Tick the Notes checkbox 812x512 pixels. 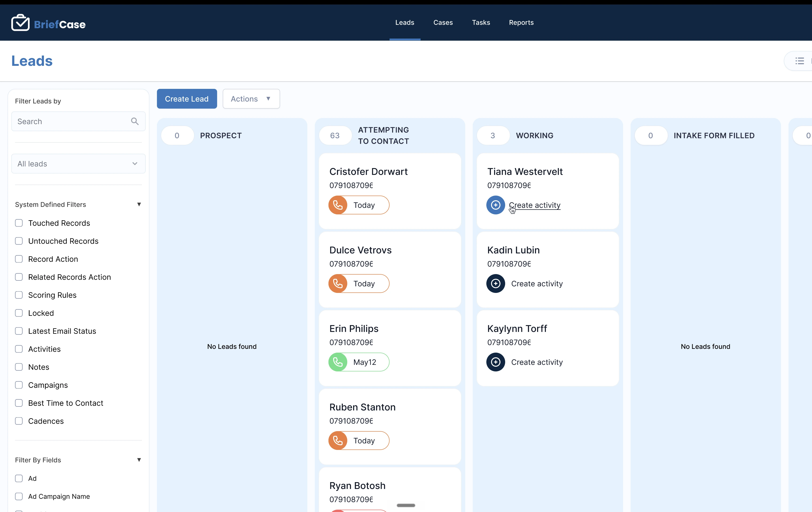click(19, 367)
